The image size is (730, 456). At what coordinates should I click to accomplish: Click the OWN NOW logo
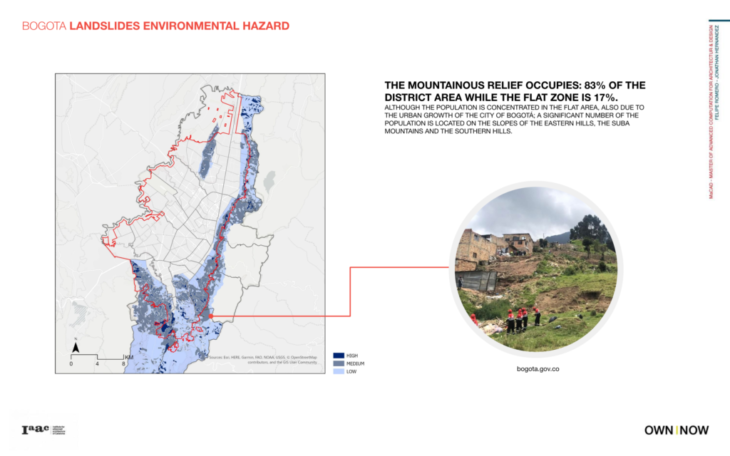(675, 430)
